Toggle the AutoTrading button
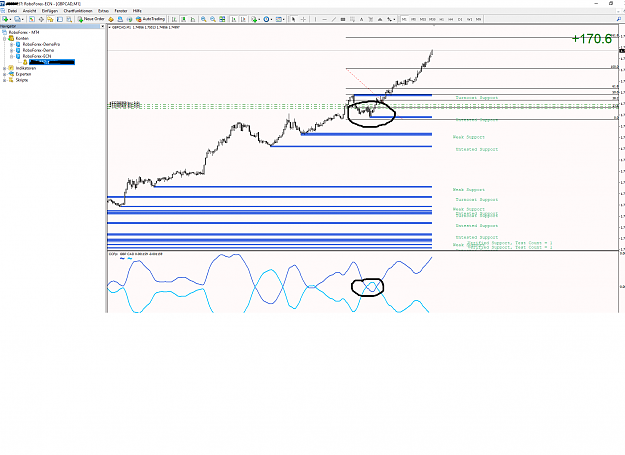The image size is (625, 455). 150,19
